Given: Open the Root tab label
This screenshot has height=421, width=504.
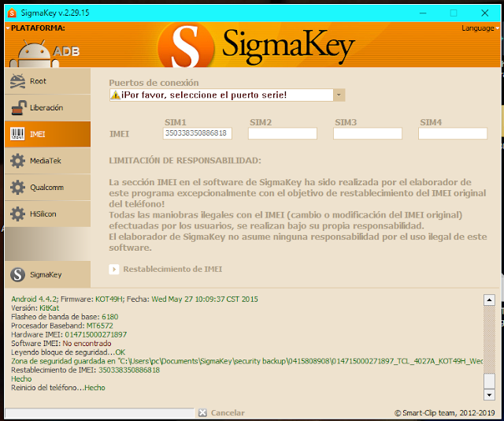Looking at the screenshot, I should (38, 81).
